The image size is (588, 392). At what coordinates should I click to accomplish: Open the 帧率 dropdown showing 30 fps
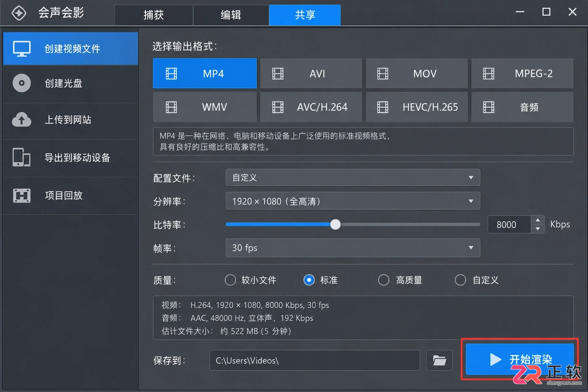coord(353,248)
